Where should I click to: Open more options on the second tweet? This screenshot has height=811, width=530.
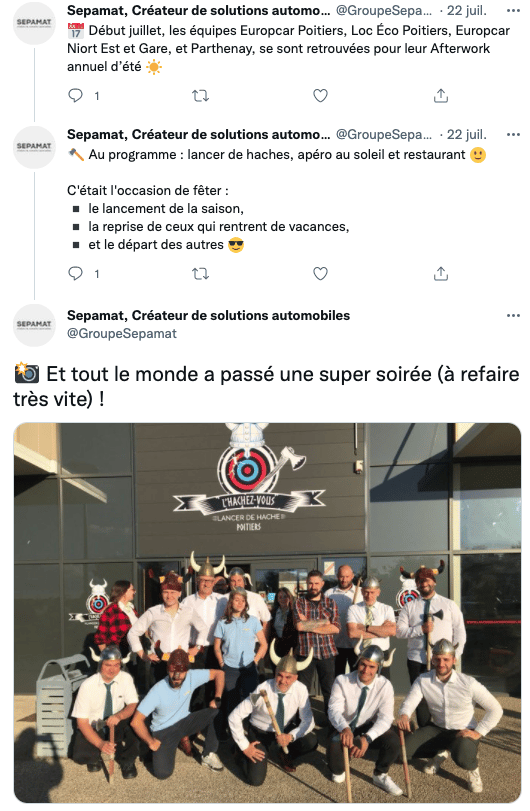click(x=513, y=134)
